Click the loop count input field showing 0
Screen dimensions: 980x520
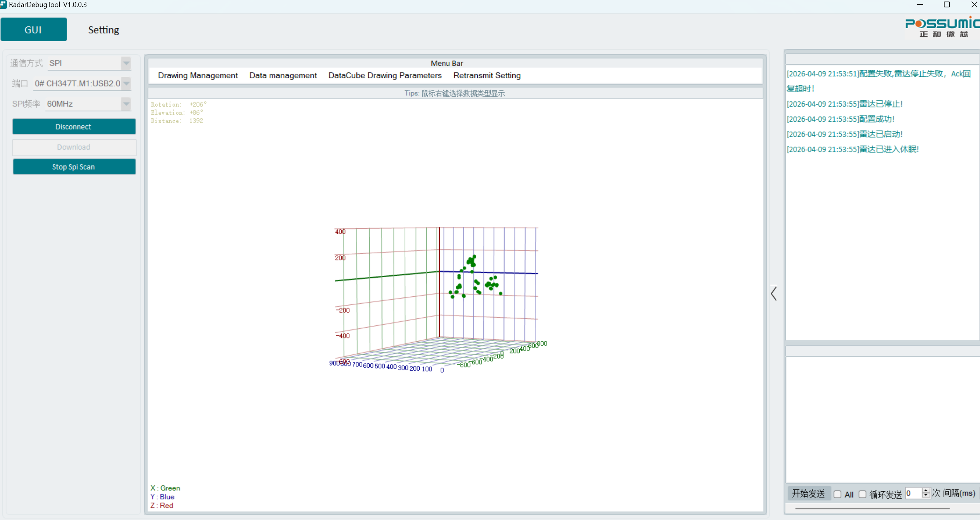pyautogui.click(x=913, y=493)
